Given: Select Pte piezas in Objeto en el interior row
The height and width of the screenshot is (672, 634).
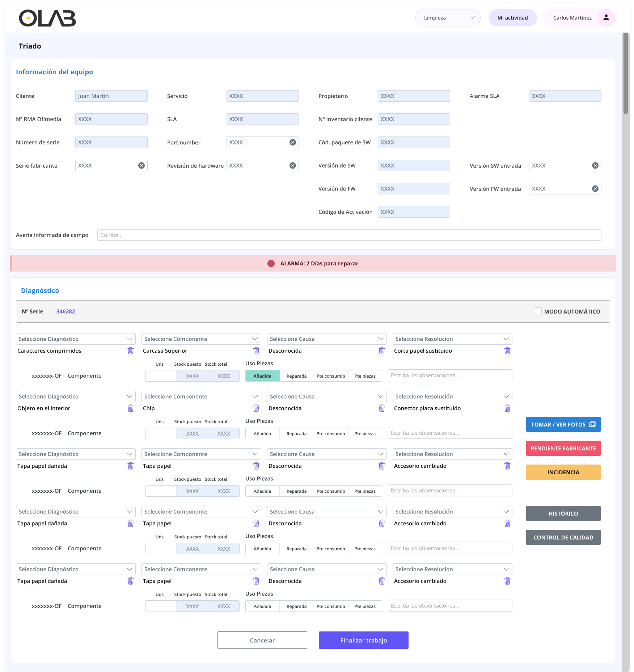Looking at the screenshot, I should coord(365,433).
